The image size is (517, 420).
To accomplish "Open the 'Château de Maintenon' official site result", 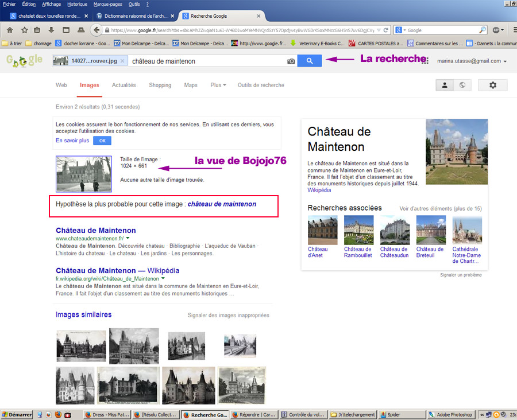I will pos(95,230).
